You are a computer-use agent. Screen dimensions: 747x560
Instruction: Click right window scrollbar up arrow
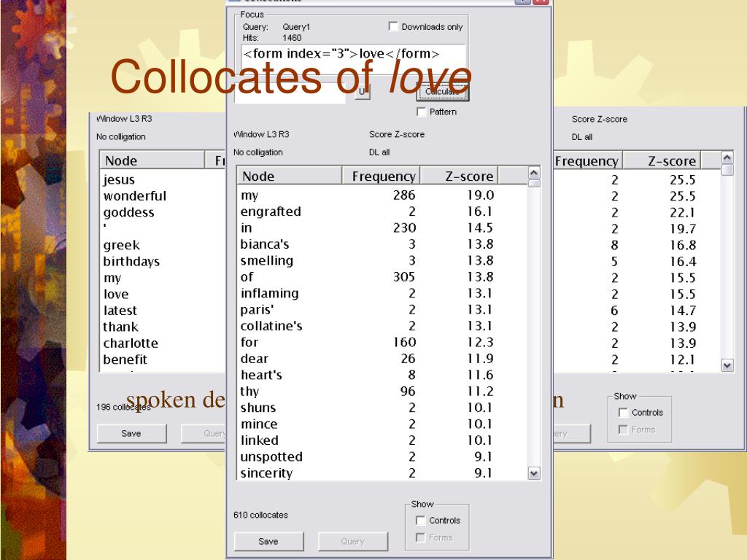[727, 157]
